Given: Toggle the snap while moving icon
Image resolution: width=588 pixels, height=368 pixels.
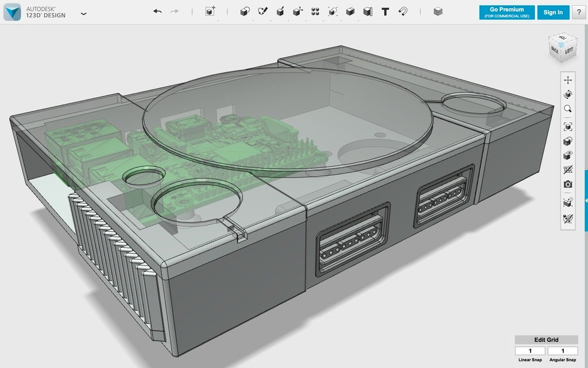Looking at the screenshot, I should [x=568, y=202].
